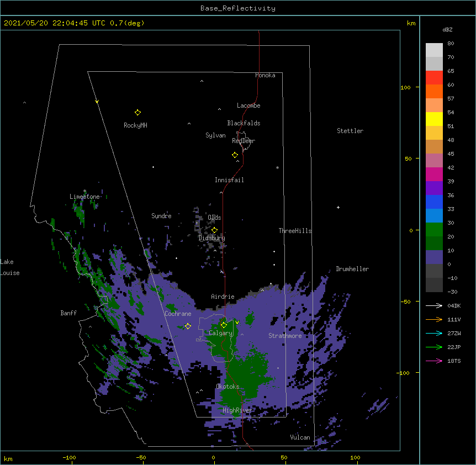Click the yellow V marker east of Calgary

tap(237, 323)
